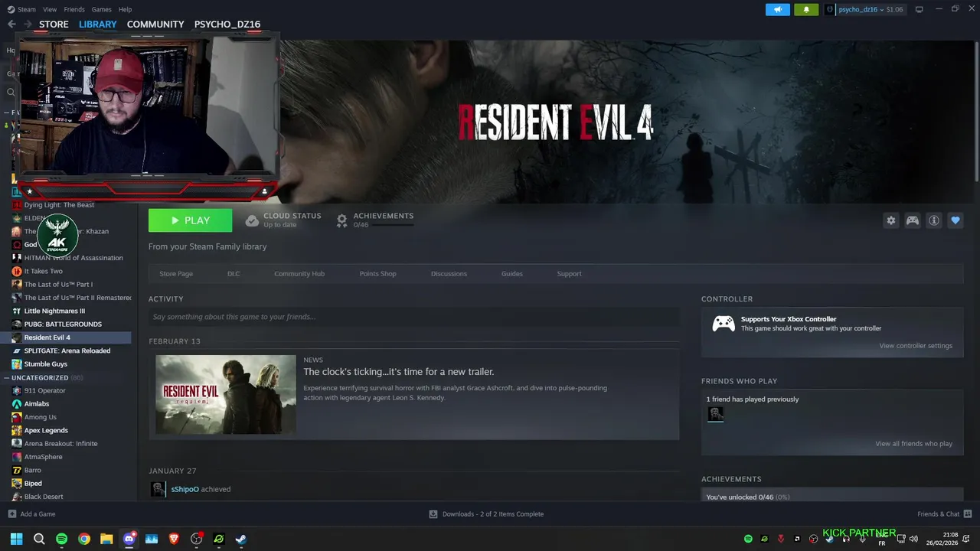Open the Support link

pos(569,273)
